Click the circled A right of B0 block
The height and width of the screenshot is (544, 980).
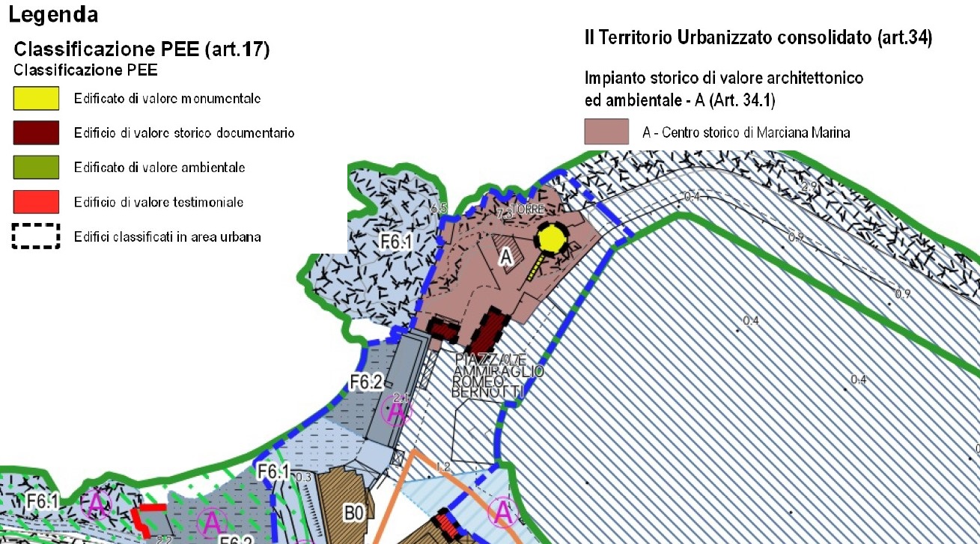tap(503, 513)
